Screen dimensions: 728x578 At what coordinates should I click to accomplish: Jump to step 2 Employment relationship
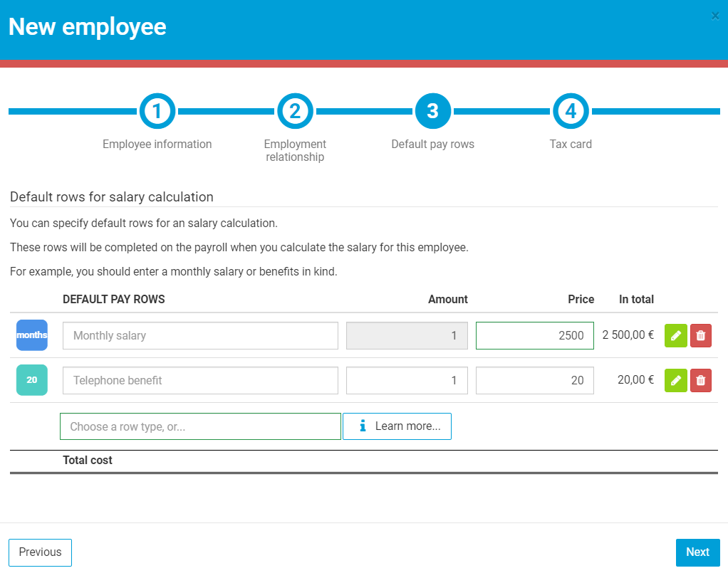tap(295, 111)
